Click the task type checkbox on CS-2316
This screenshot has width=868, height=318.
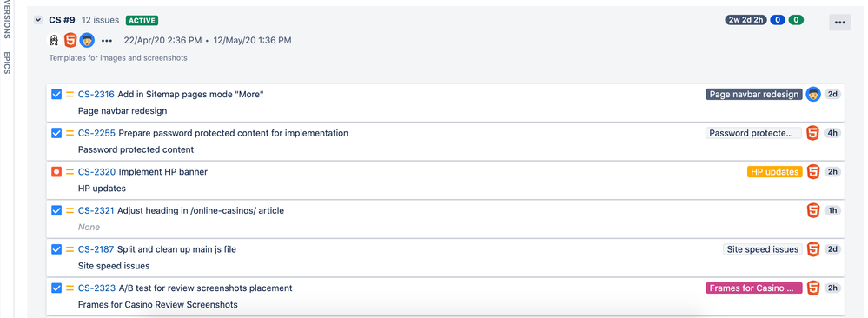coord(56,94)
